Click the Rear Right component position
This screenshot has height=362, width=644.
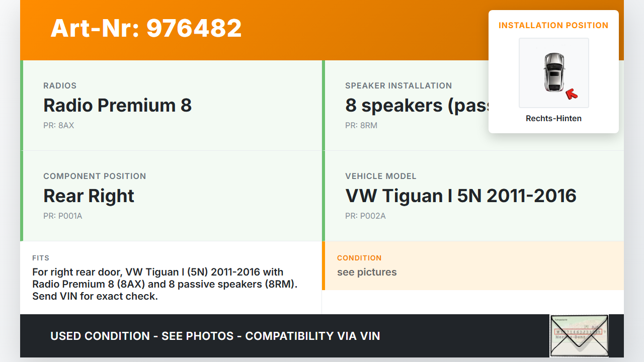89,196
